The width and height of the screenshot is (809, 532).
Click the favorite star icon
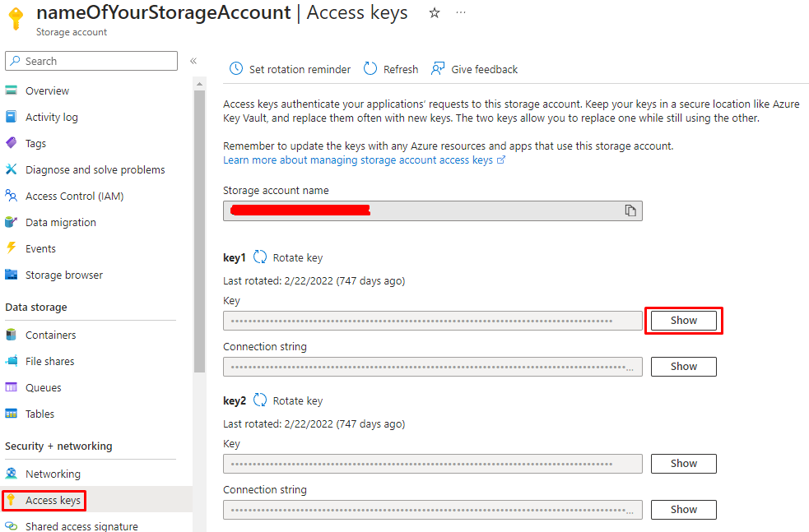(x=435, y=13)
